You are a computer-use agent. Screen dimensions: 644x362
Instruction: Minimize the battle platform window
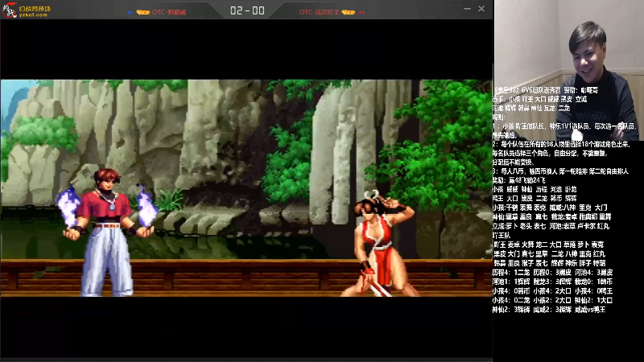point(467,9)
